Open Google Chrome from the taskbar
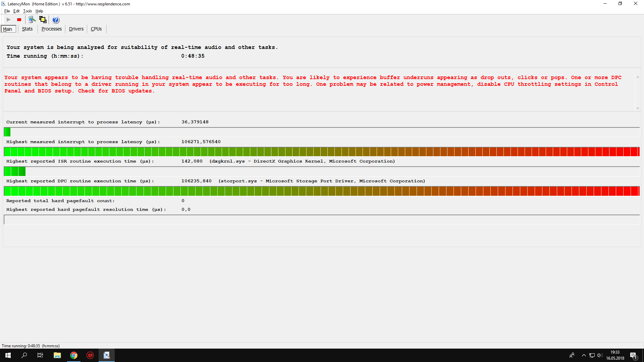Viewport: 644px width, 362px height. click(74, 355)
